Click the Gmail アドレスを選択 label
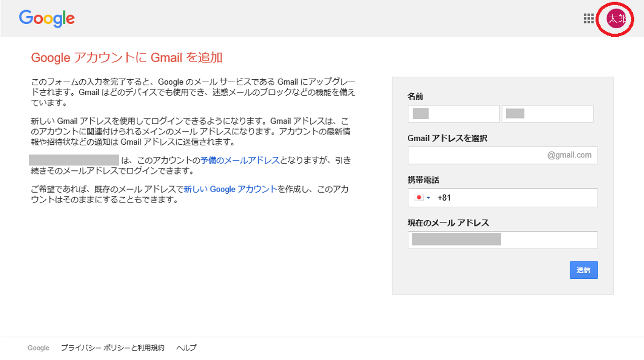 pyautogui.click(x=447, y=138)
